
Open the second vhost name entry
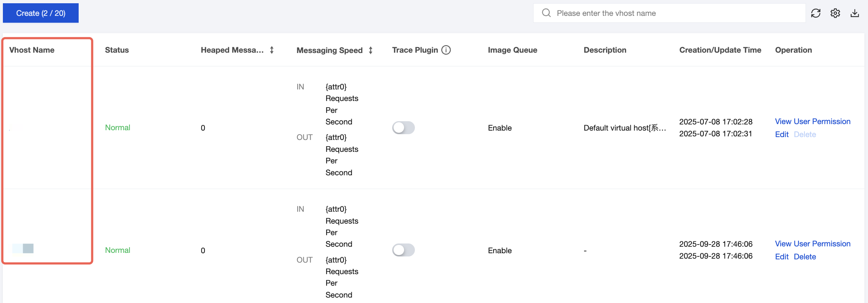coord(23,249)
